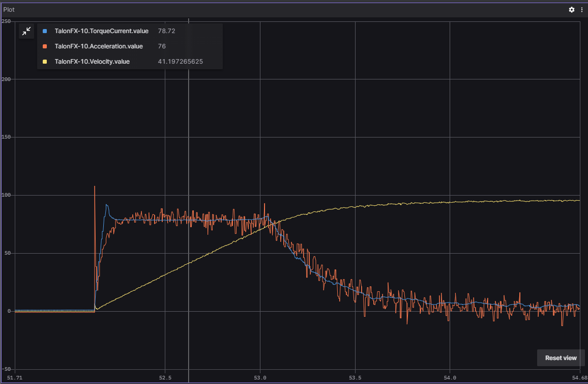Collapse the legend with the shrink-arrows icon
The height and width of the screenshot is (384, 588).
pos(26,31)
